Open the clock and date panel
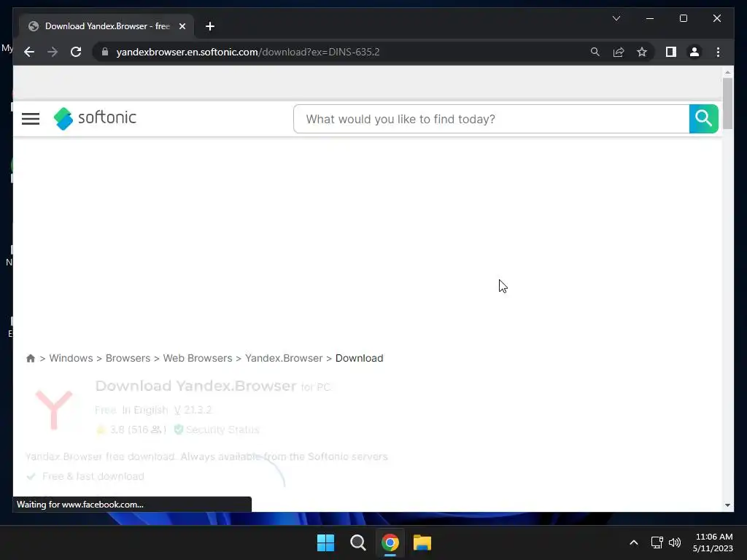 click(x=713, y=542)
